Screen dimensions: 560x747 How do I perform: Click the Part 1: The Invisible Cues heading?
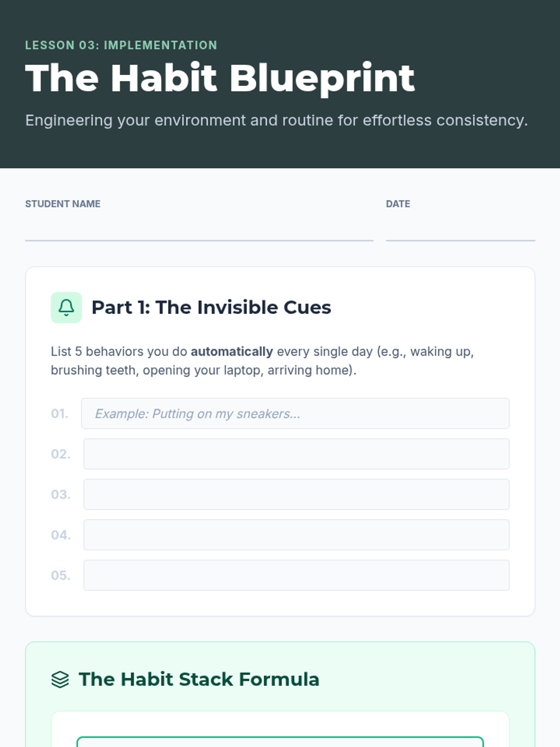coord(211,308)
